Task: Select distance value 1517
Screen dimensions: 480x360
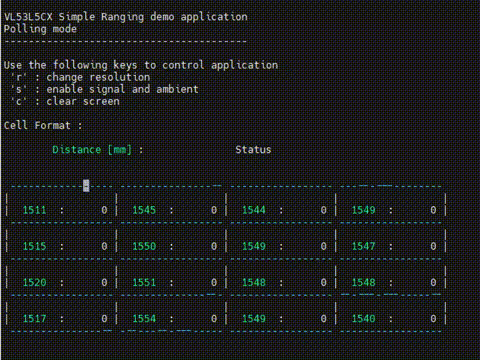Action: coord(34,319)
